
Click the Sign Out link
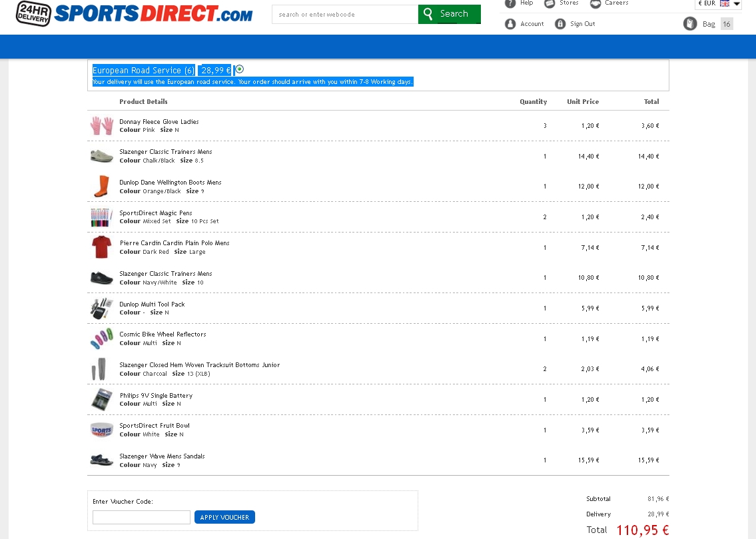click(x=582, y=23)
